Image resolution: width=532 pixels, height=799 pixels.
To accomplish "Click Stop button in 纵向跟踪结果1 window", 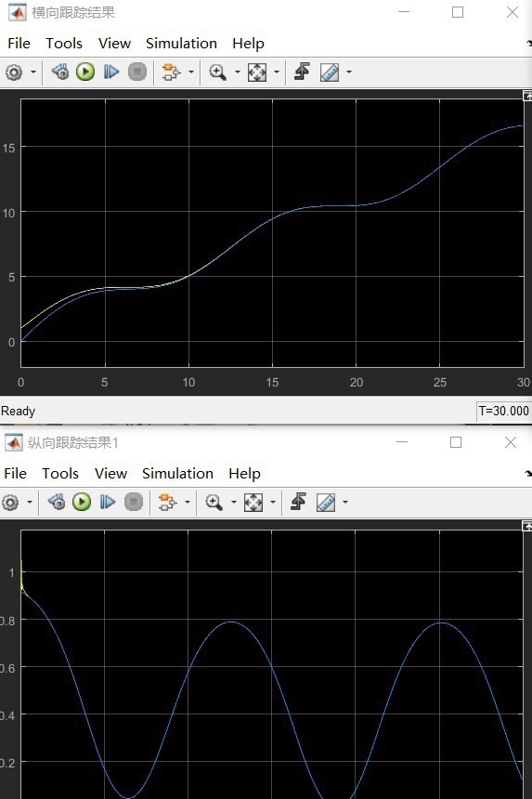I will 134,502.
